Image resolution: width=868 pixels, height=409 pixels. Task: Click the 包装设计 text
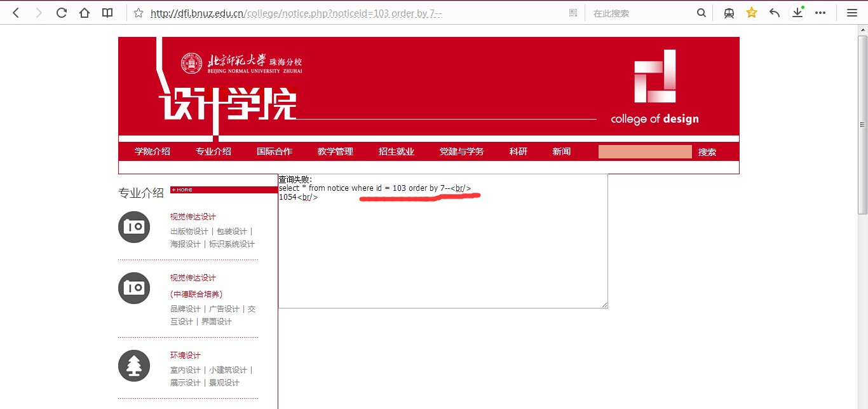click(232, 232)
